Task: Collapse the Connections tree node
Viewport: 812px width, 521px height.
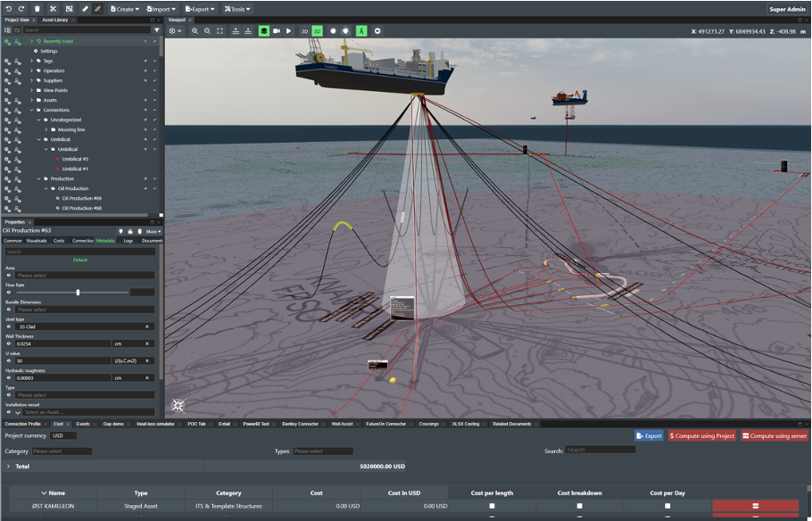Action: (31, 110)
